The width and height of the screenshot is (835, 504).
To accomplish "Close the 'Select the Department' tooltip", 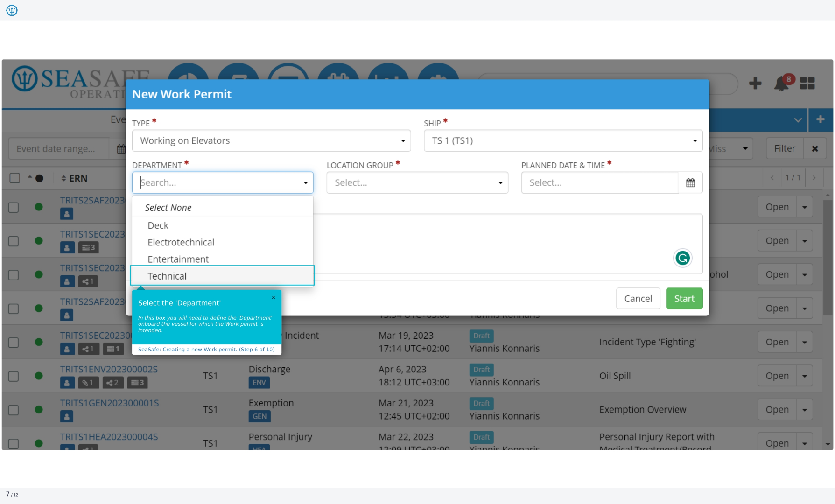I will [x=274, y=297].
